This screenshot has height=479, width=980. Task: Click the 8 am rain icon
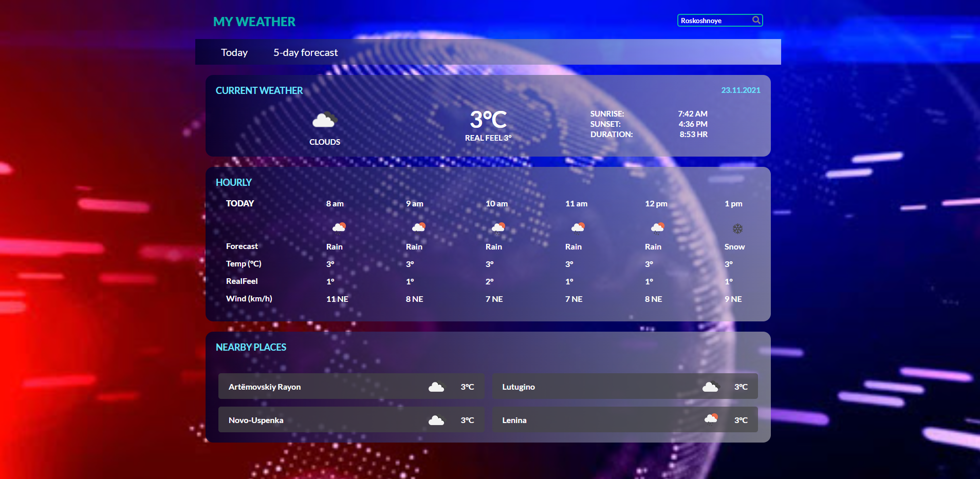pyautogui.click(x=339, y=227)
